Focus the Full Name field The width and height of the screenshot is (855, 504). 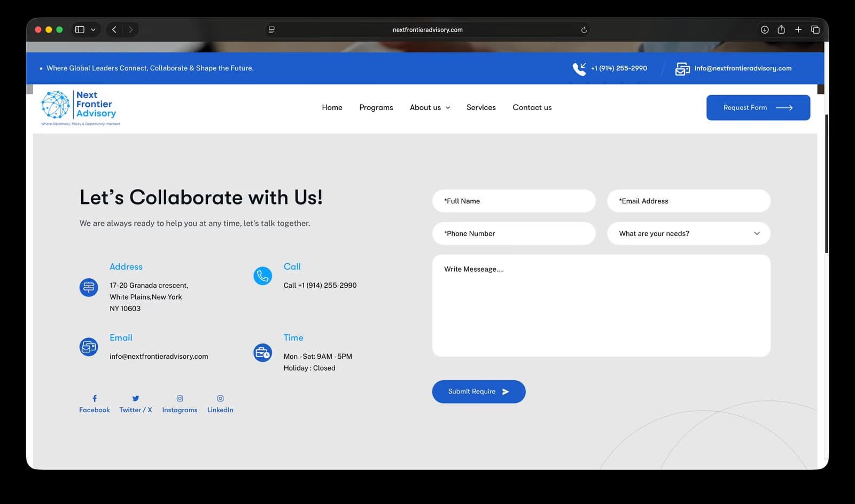click(x=514, y=201)
